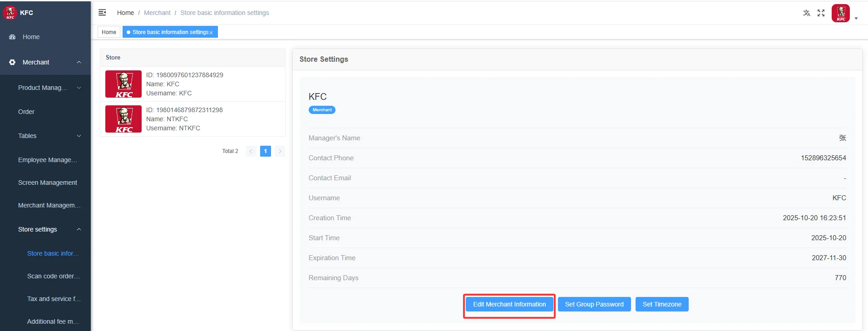Click the KFC logo in sidebar header

click(10, 13)
